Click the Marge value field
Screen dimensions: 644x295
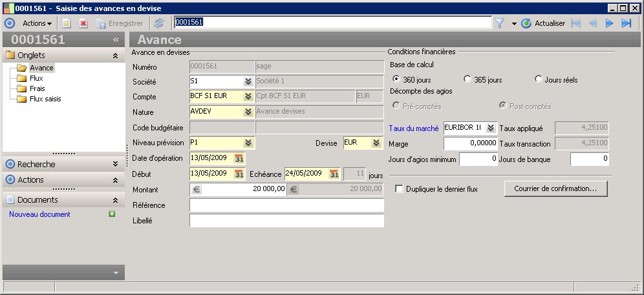point(471,143)
